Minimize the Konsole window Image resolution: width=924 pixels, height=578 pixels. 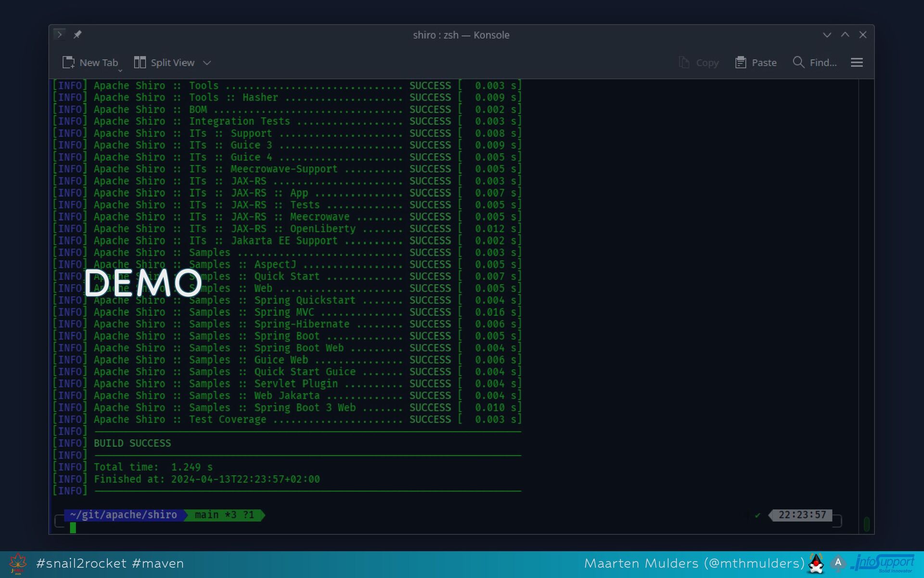(827, 35)
